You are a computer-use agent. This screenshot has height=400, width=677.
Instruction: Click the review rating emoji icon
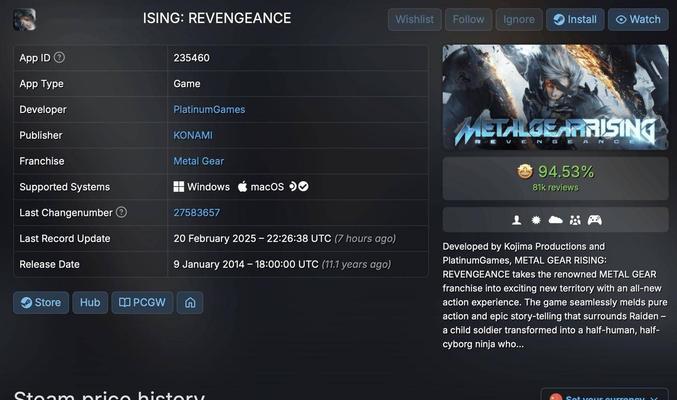[525, 172]
